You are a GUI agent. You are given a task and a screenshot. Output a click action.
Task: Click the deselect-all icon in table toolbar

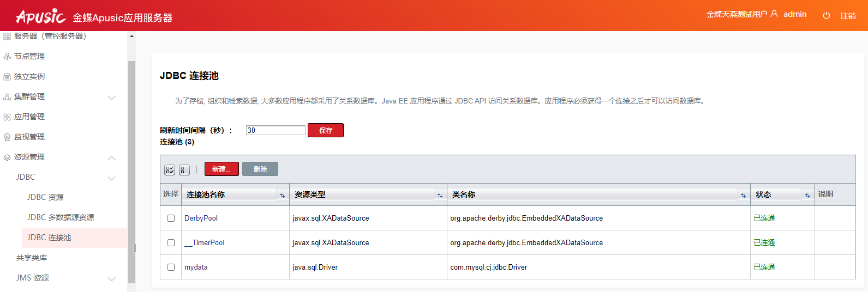[184, 170]
